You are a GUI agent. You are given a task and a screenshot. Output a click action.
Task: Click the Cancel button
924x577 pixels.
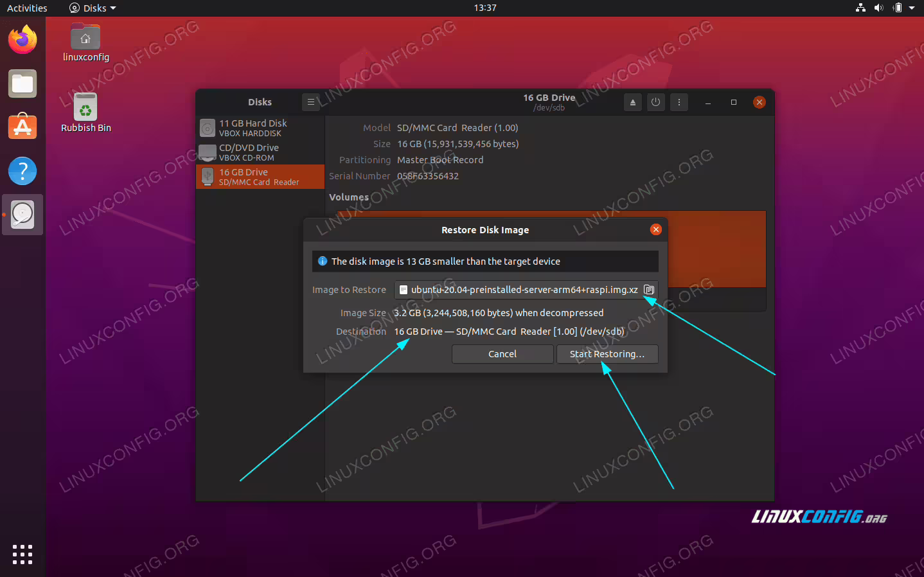pyautogui.click(x=502, y=354)
